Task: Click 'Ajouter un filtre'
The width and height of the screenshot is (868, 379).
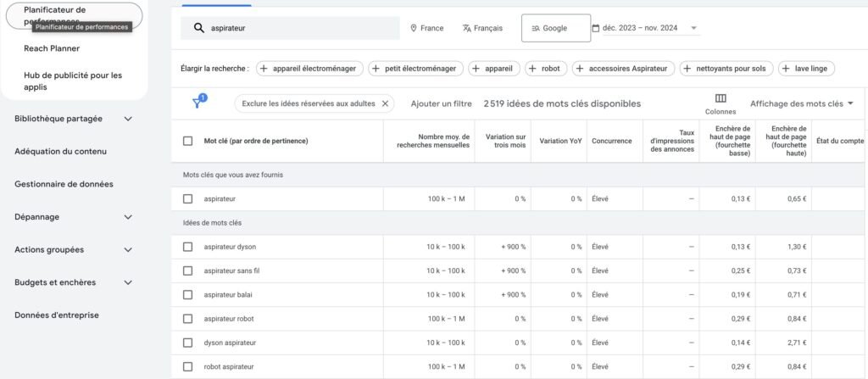Action: (x=441, y=103)
